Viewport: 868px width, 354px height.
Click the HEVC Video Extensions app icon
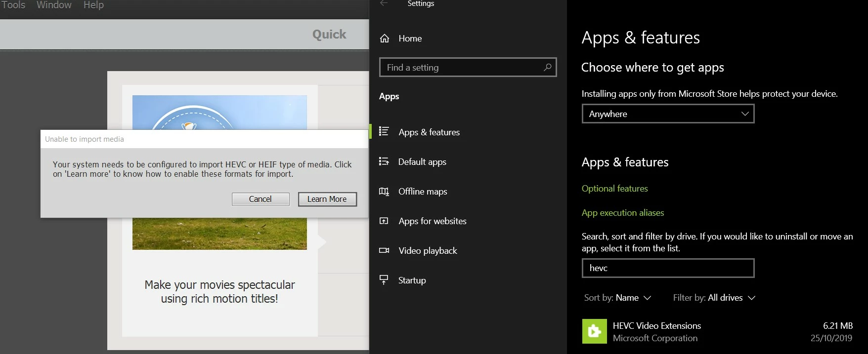594,331
